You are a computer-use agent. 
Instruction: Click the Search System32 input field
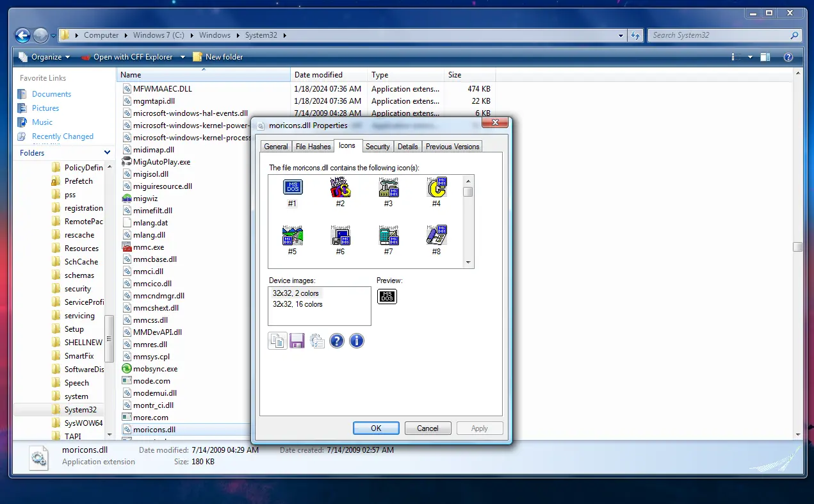tap(718, 36)
